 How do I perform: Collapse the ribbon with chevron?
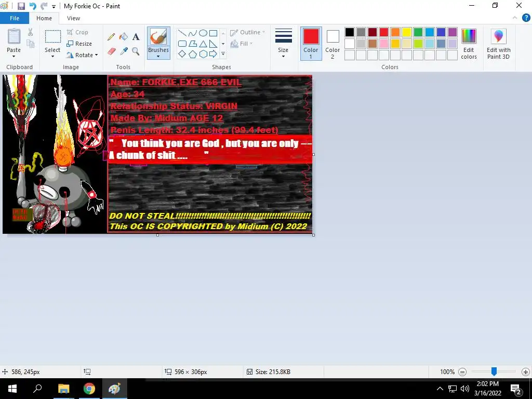pos(515,18)
